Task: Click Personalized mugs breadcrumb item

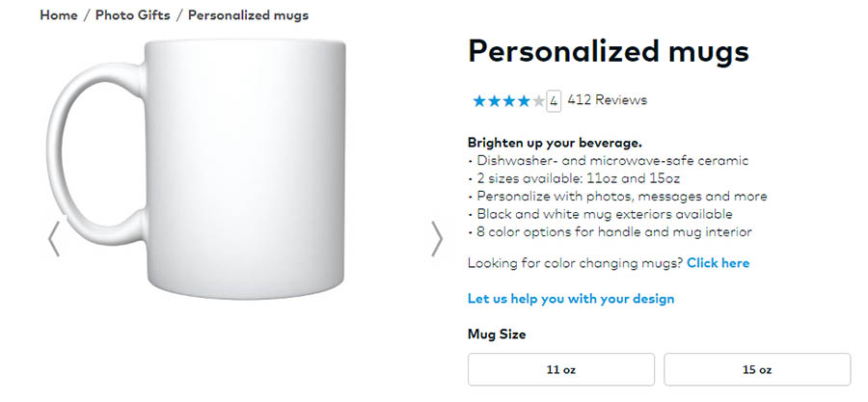Action: click(x=248, y=15)
